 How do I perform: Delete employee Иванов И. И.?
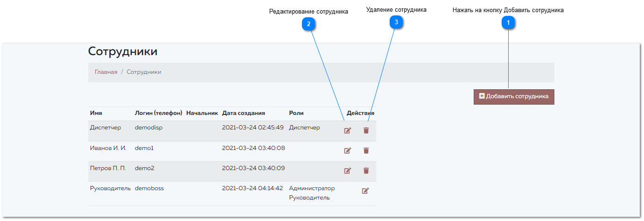(366, 151)
